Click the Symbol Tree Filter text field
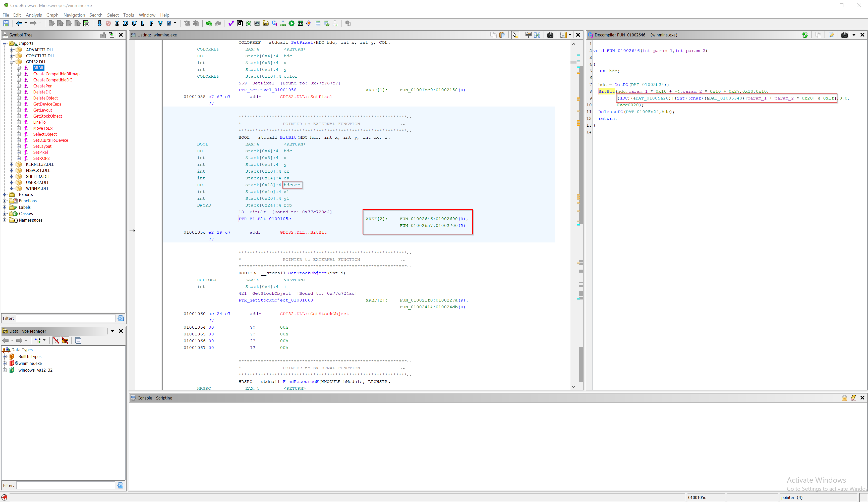This screenshot has height=502, width=868. coord(66,318)
